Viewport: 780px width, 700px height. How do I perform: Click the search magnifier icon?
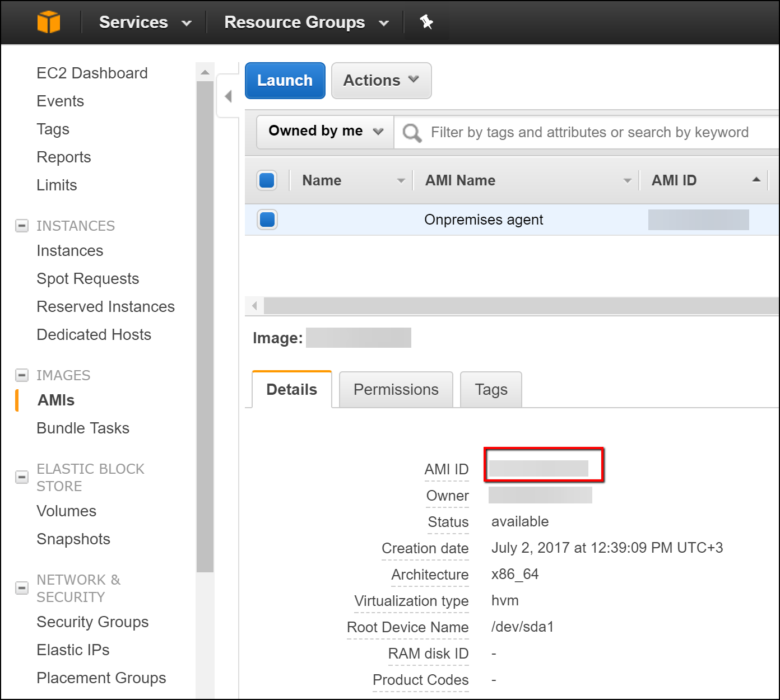412,133
